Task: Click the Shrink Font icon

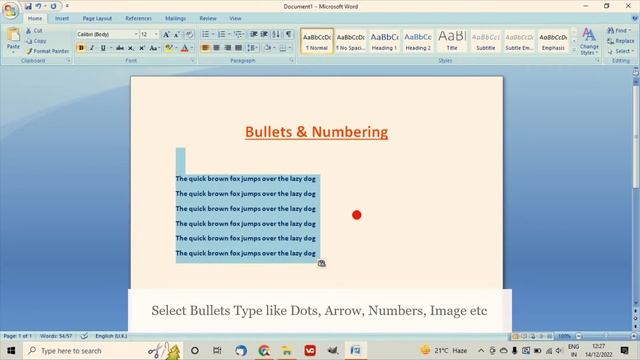Action: 177,35
